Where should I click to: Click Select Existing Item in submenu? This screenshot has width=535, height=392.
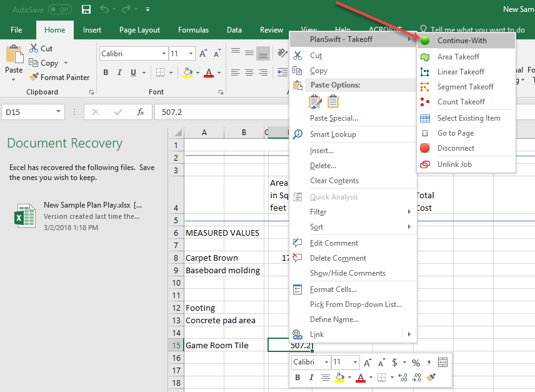tap(466, 118)
